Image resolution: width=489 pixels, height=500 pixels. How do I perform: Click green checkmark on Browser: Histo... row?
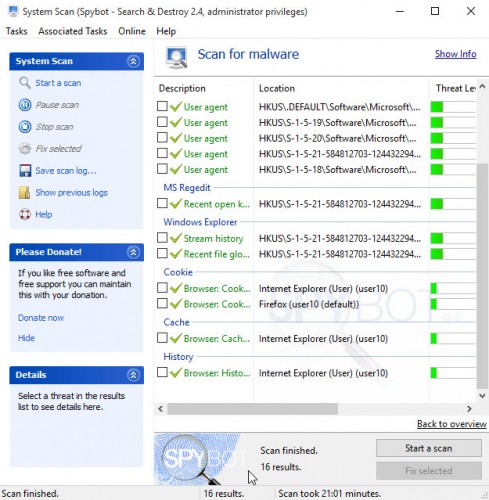pyautogui.click(x=176, y=373)
